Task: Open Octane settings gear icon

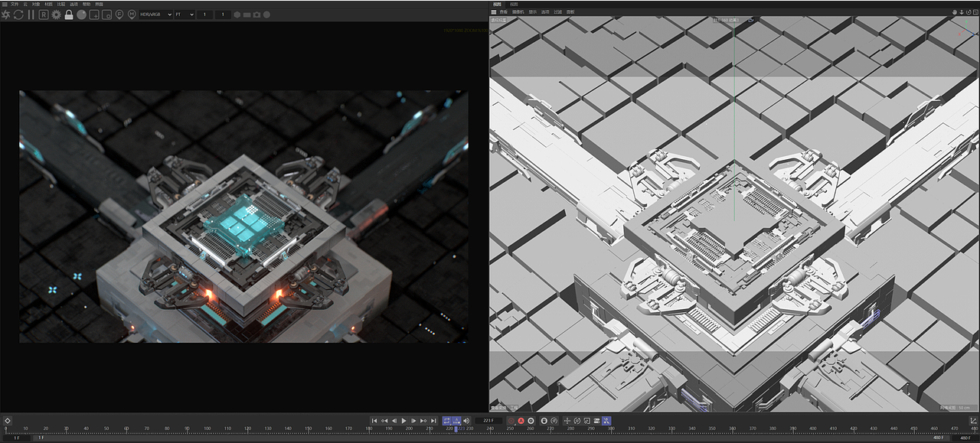Action: [x=56, y=15]
